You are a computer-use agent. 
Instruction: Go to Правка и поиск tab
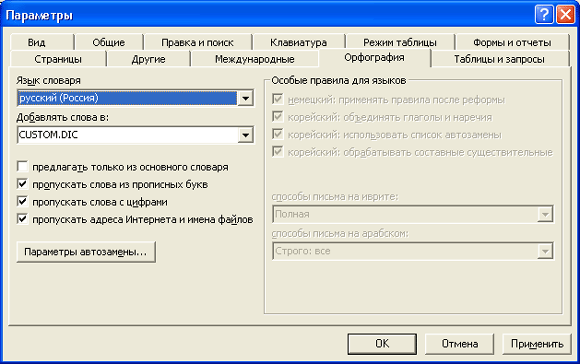[x=198, y=43]
